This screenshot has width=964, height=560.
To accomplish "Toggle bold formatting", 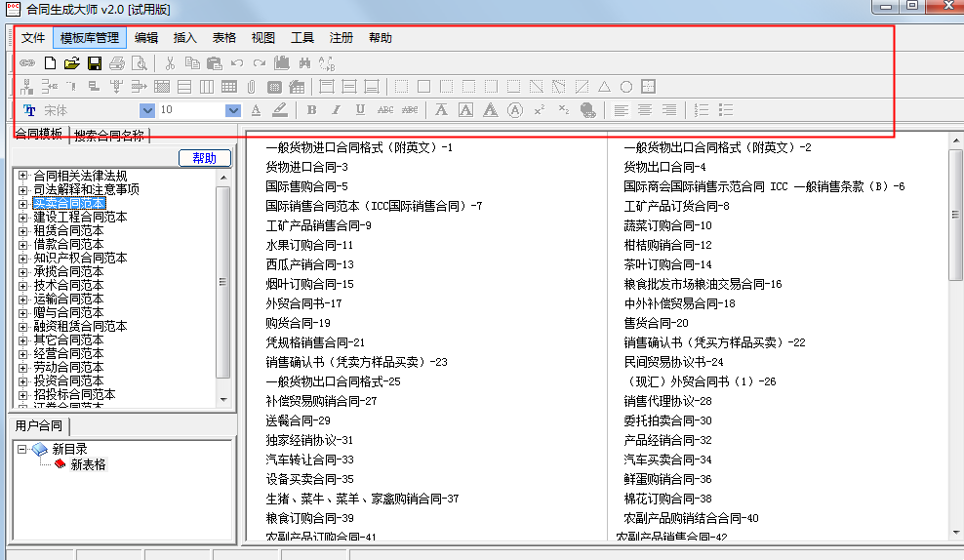I will [x=311, y=110].
